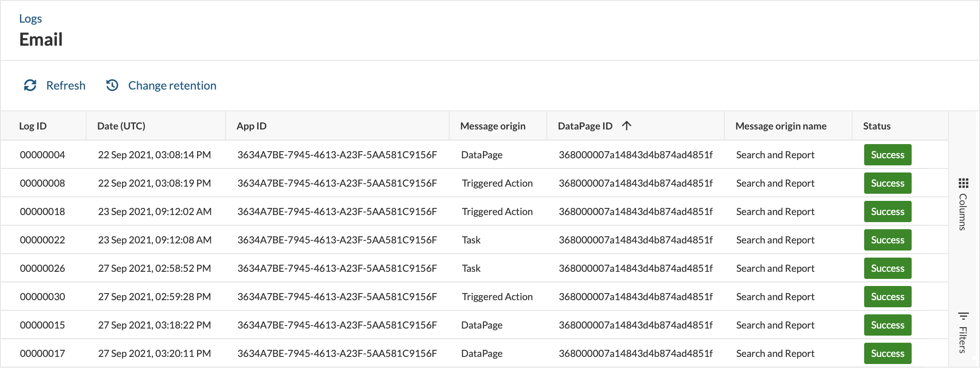Sort by Date (UTC) column header
The width and height of the screenshot is (980, 368).
pos(121,126)
